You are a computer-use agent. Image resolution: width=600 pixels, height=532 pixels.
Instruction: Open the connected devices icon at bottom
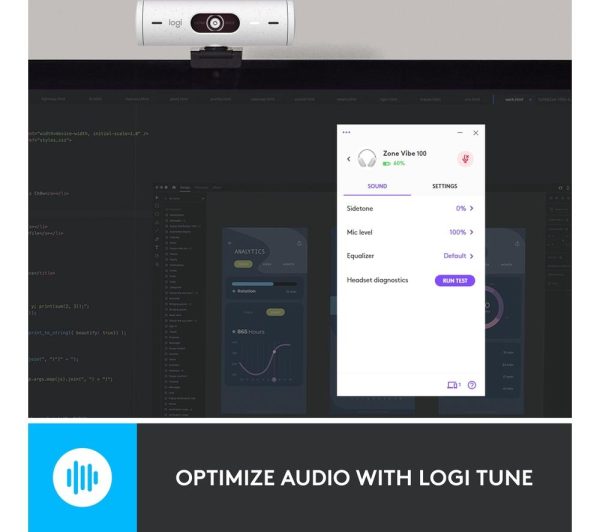454,385
